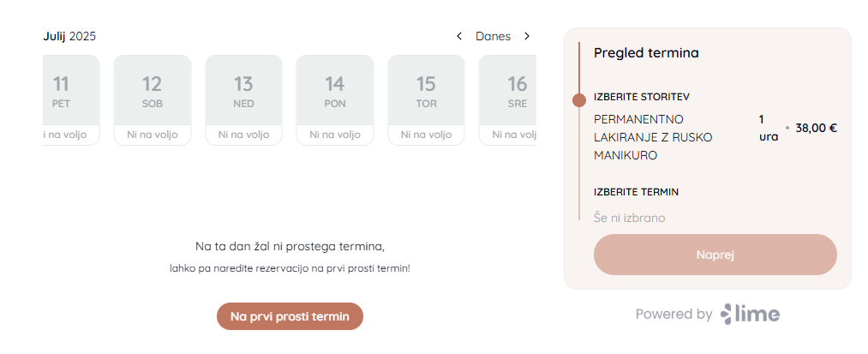868x354 pixels.
Task: Go to next dates with right chevron
Action: point(527,36)
